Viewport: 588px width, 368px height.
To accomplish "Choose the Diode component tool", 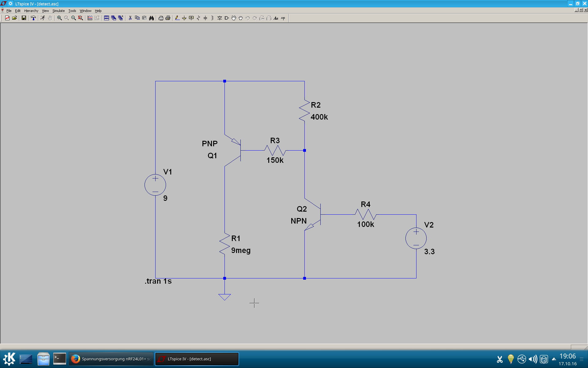I will (220, 18).
